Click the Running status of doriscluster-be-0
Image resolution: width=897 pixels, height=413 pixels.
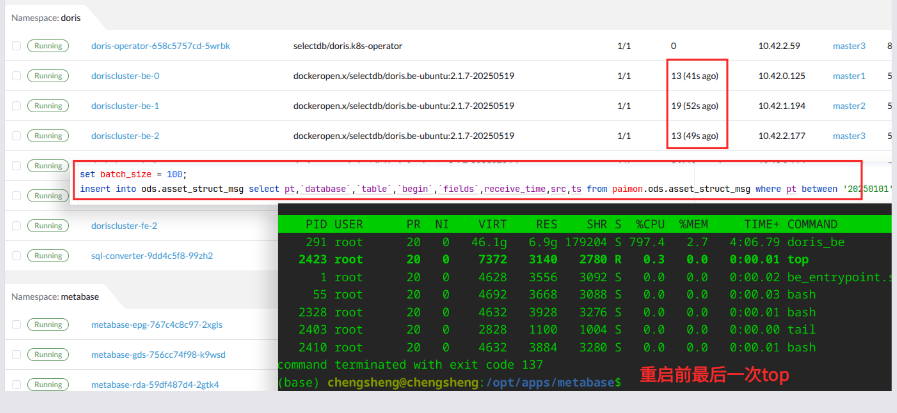click(x=48, y=76)
